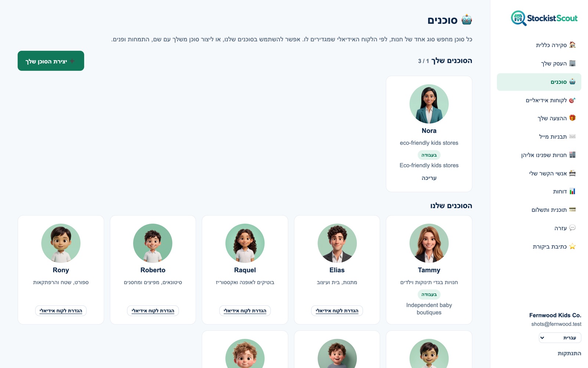Viewport: 588px width, 368px height.
Task: Open the ההצעה שלך gift icon
Action: pyautogui.click(x=572, y=118)
